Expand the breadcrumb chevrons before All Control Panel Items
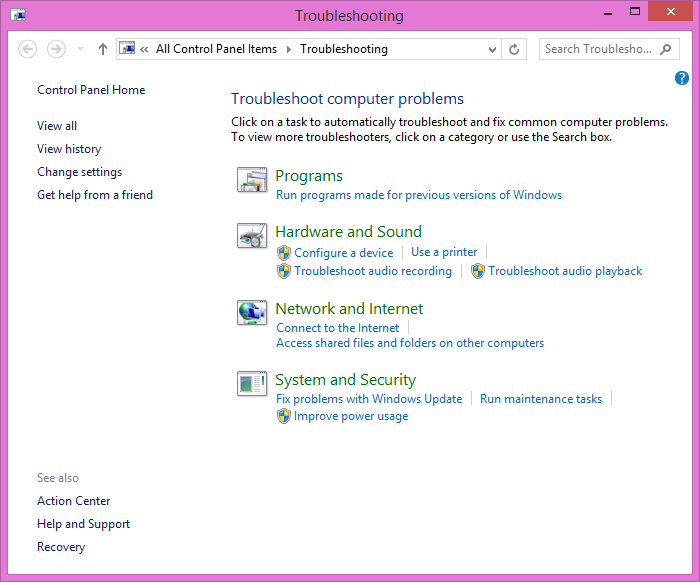 (144, 49)
